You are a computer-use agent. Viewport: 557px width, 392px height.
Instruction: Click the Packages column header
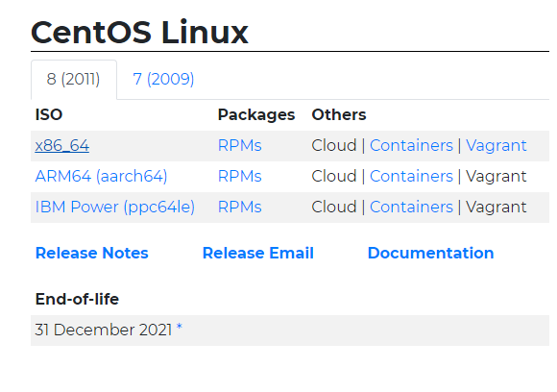point(256,114)
